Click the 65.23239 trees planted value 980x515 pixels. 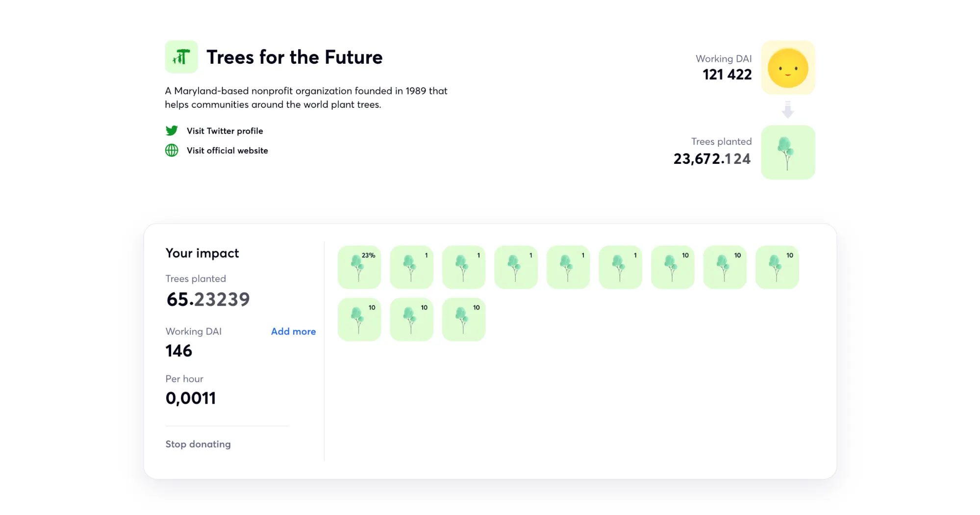pos(208,299)
